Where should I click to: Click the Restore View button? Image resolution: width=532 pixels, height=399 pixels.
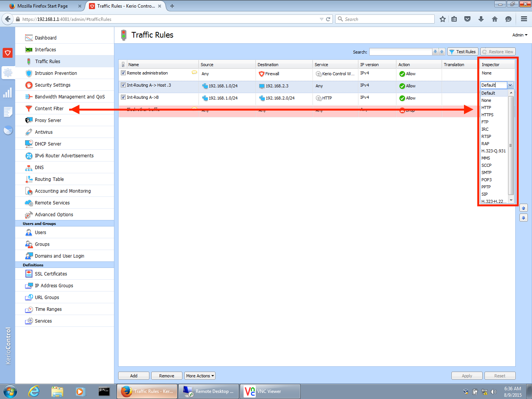coord(498,52)
